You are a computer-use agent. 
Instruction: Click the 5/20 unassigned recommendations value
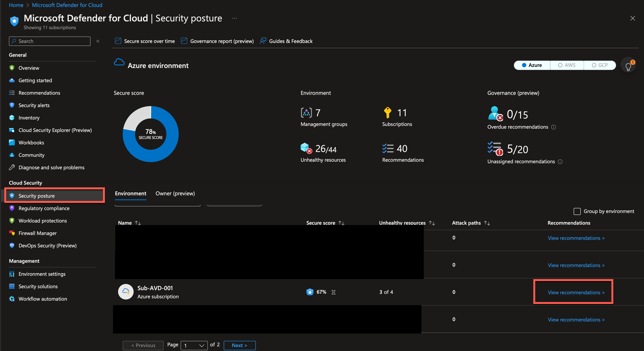tap(518, 149)
